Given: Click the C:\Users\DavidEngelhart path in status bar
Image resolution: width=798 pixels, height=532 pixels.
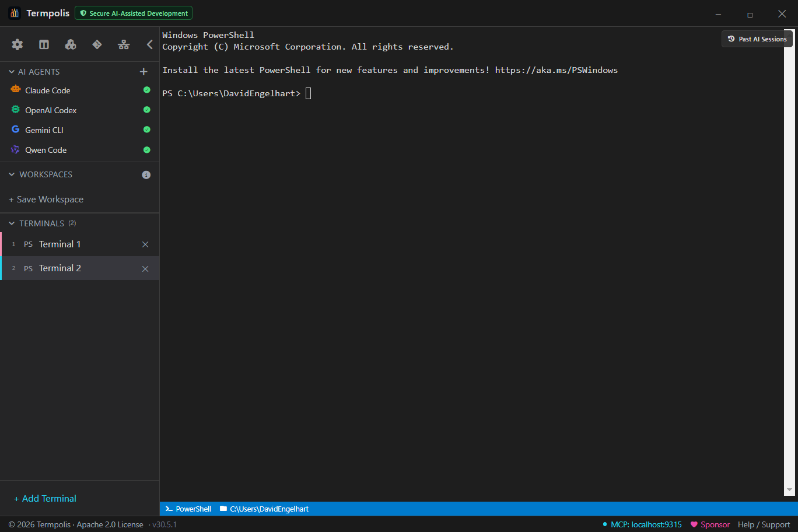Looking at the screenshot, I should coord(269,509).
